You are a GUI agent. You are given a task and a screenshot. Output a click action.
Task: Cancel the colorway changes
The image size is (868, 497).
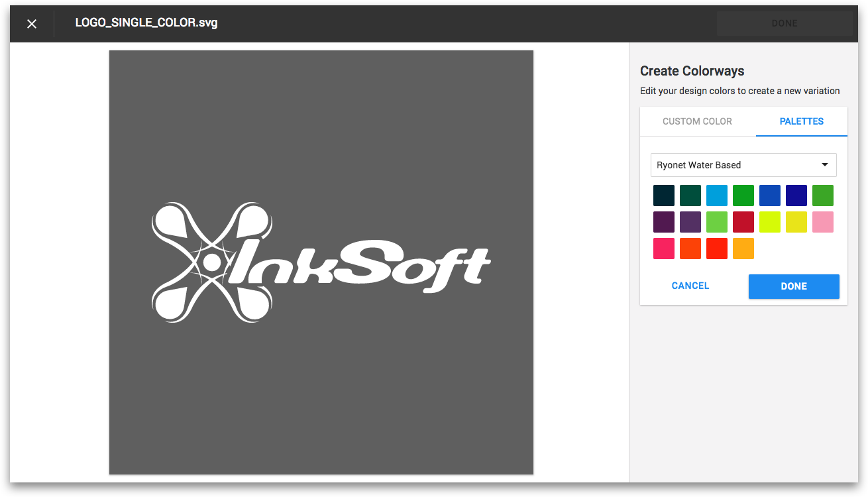[690, 286]
